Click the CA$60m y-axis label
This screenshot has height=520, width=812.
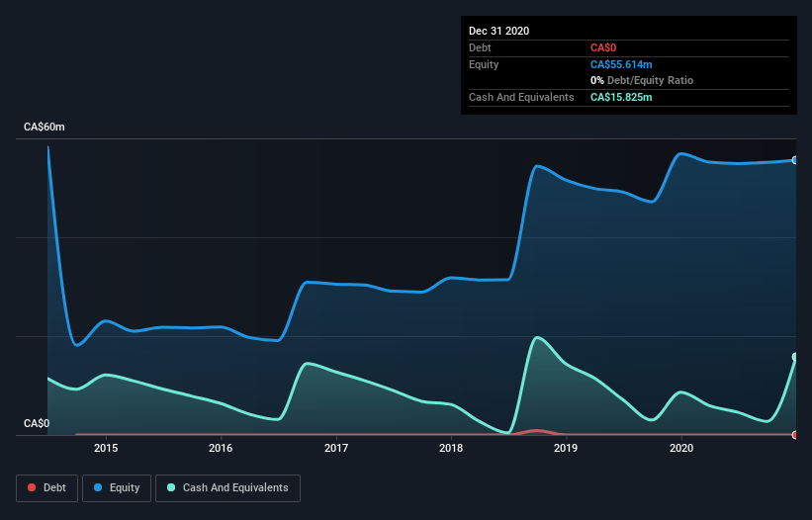[x=45, y=127]
